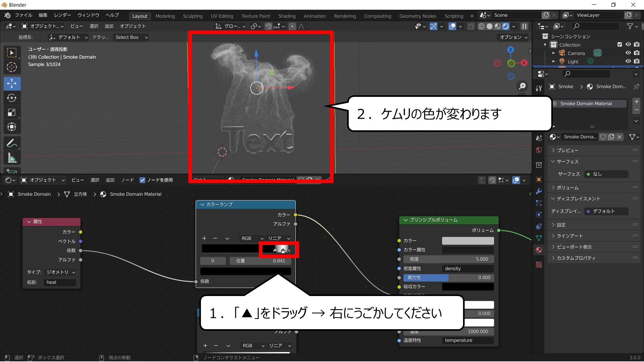
Task: Click the density attribute field
Action: [x=468, y=269]
